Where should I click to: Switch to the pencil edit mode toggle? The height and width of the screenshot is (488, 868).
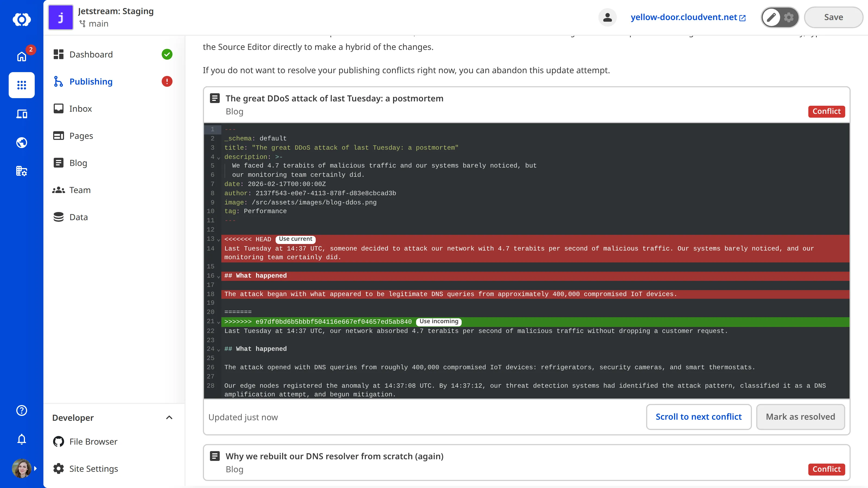click(x=771, y=17)
